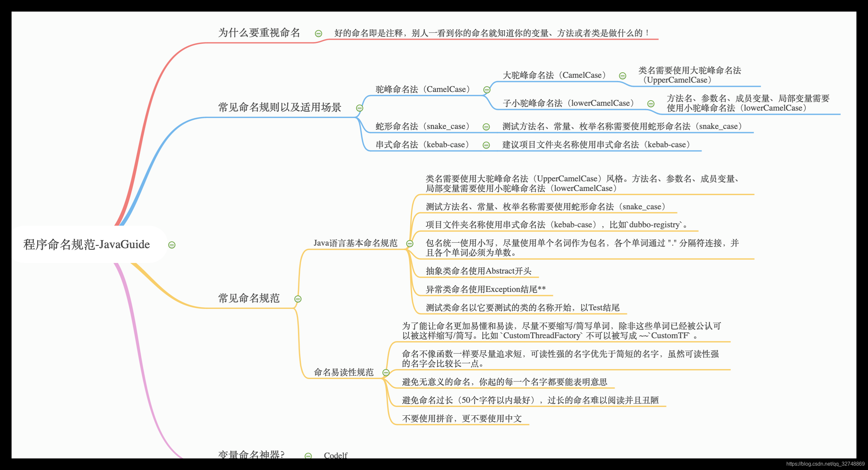Image resolution: width=868 pixels, height=470 pixels.
Task: Collapse the Java语言基本命名规范 branch
Action: click(411, 243)
